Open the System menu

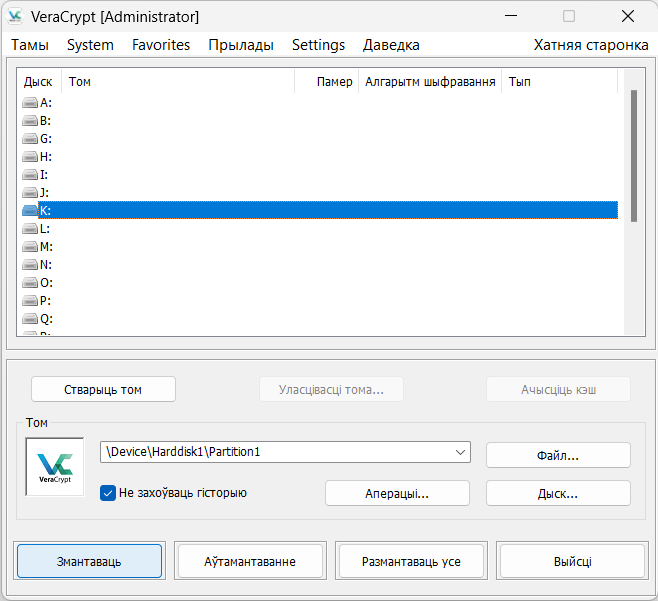[90, 45]
